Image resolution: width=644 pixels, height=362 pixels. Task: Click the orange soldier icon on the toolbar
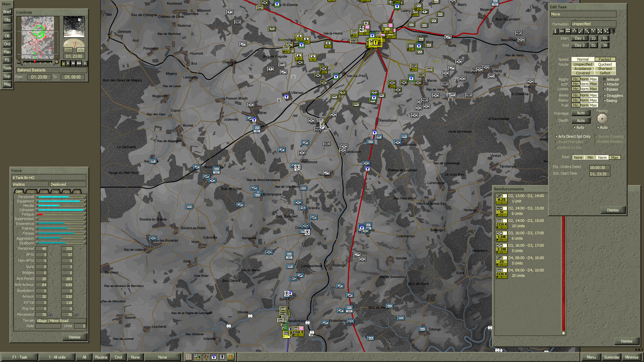point(230,357)
